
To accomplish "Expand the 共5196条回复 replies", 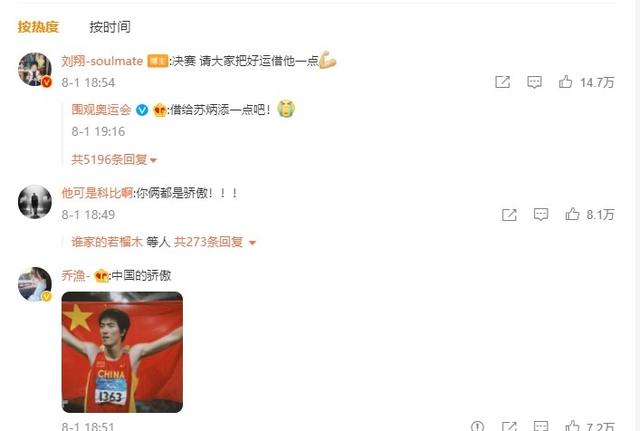I will pyautogui.click(x=114, y=159).
